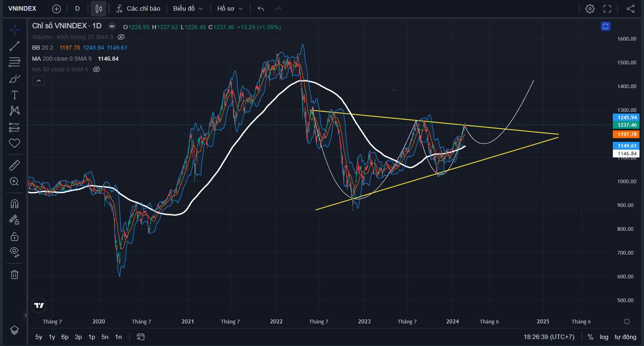Open the go to date picker

click(140, 337)
